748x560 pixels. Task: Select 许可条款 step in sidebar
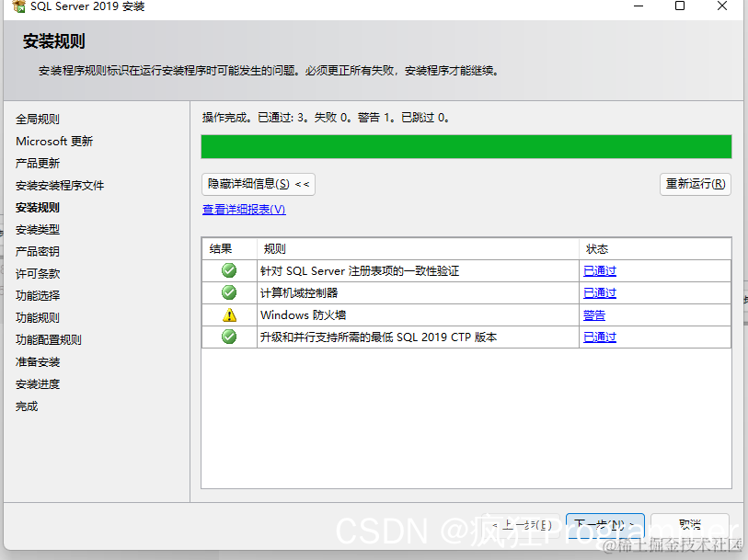tap(38, 274)
